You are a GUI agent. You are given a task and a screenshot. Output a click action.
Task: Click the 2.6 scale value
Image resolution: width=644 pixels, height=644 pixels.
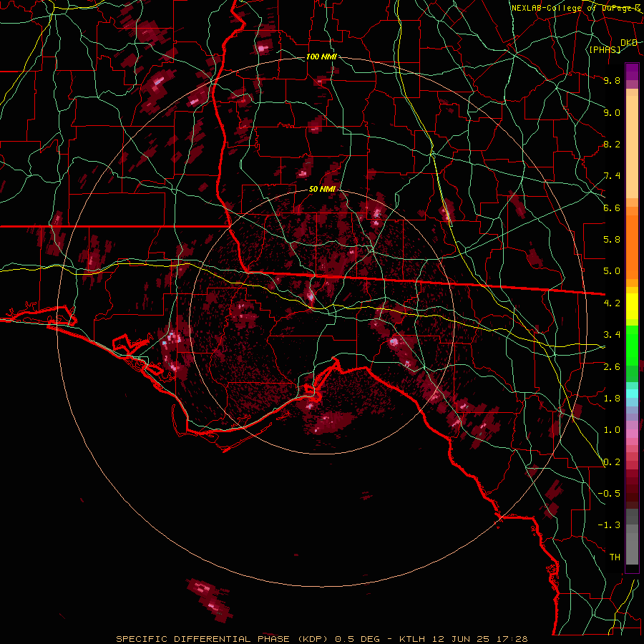pyautogui.click(x=612, y=367)
